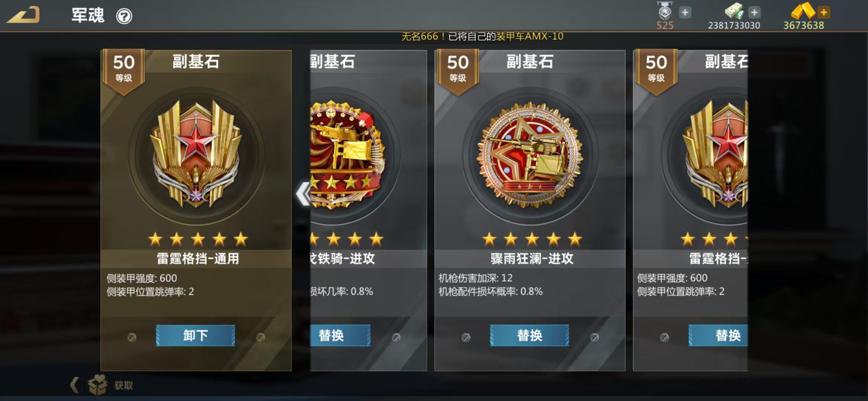The image size is (868, 401).
Task: Expand the card list with the double chevron
Action: [x=303, y=193]
